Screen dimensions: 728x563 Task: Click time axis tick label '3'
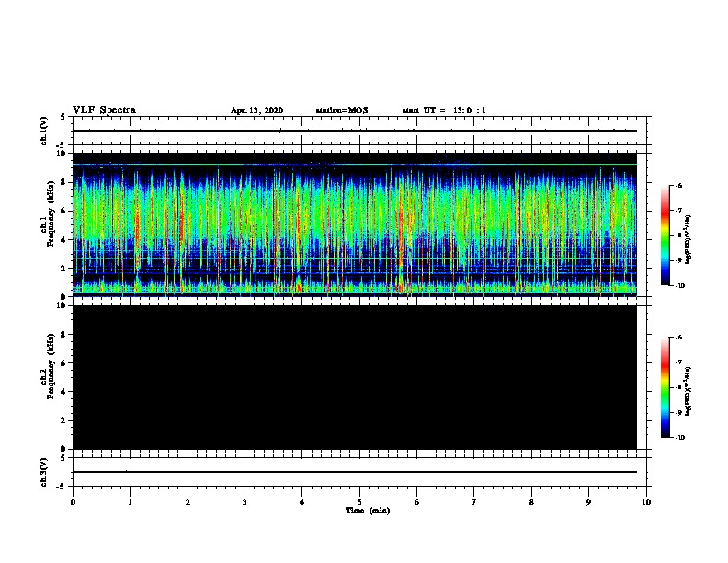coord(245,502)
